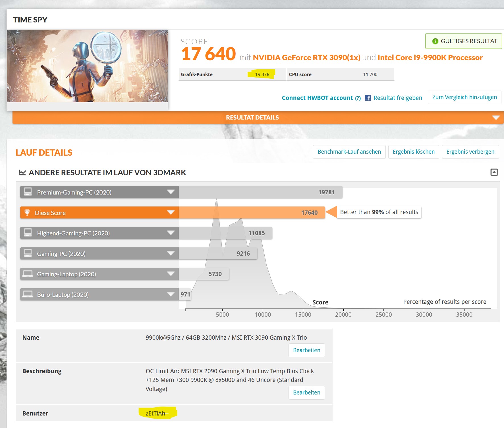Expand the Diese Score dropdown arrow
Screen dimensions: 504x428
171,212
